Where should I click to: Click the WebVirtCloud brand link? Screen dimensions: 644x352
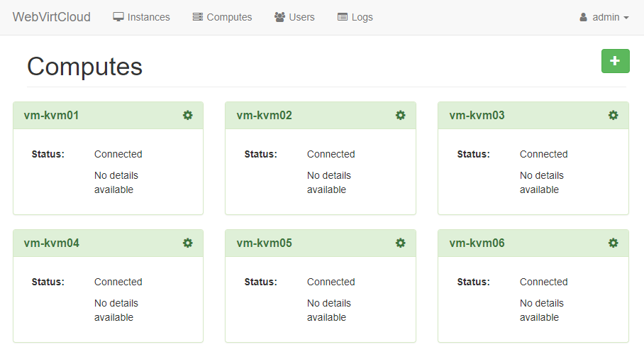tap(52, 17)
